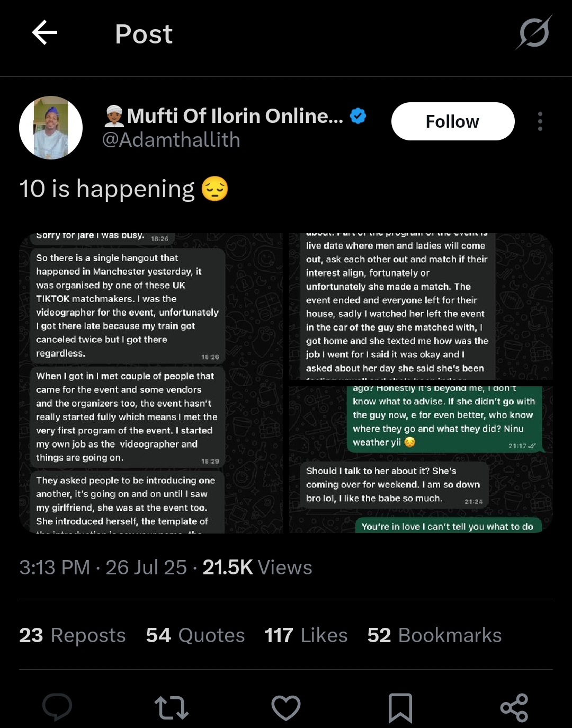Viewport: 572px width, 728px height.
Task: Tap the 21.5K Views count
Action: [257, 567]
